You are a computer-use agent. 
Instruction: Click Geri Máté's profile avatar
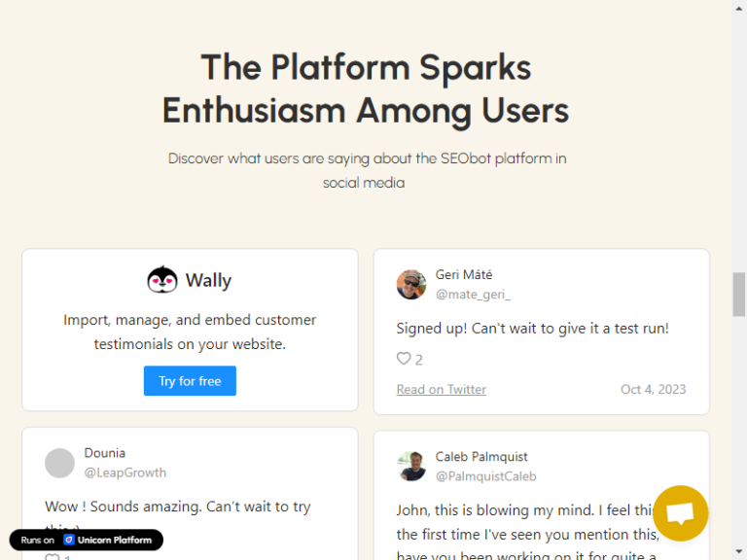pyautogui.click(x=411, y=284)
